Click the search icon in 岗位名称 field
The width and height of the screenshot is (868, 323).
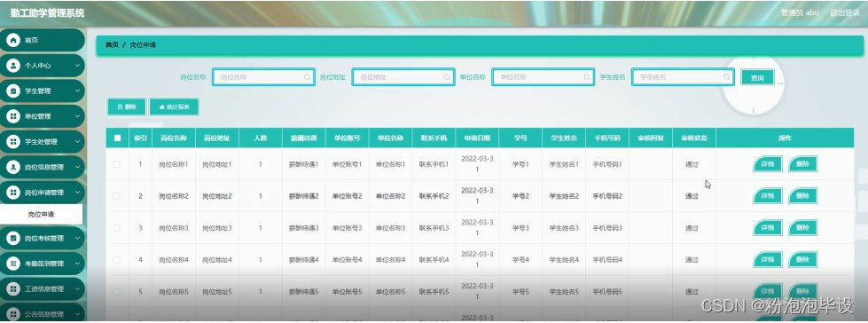[x=308, y=77]
